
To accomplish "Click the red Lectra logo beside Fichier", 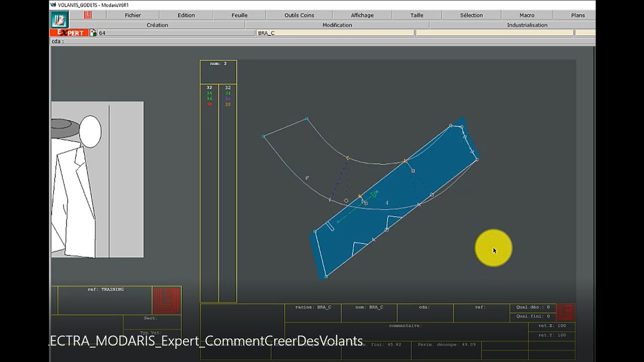I will click(x=88, y=15).
